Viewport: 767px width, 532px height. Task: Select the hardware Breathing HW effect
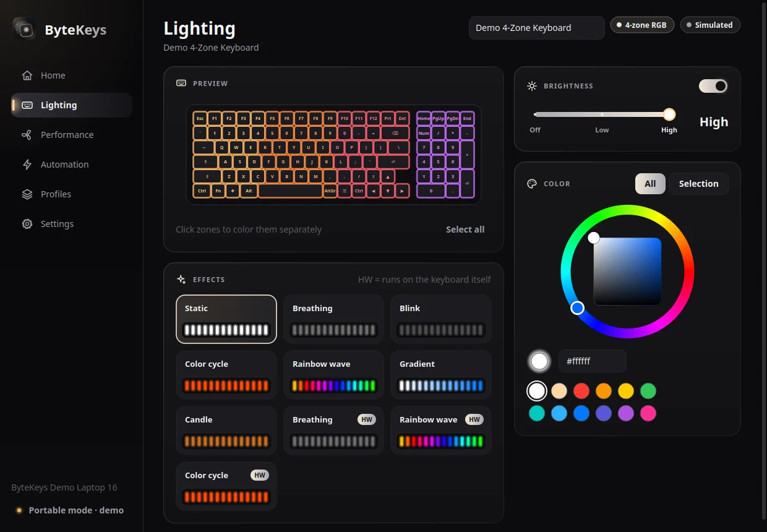coord(333,431)
